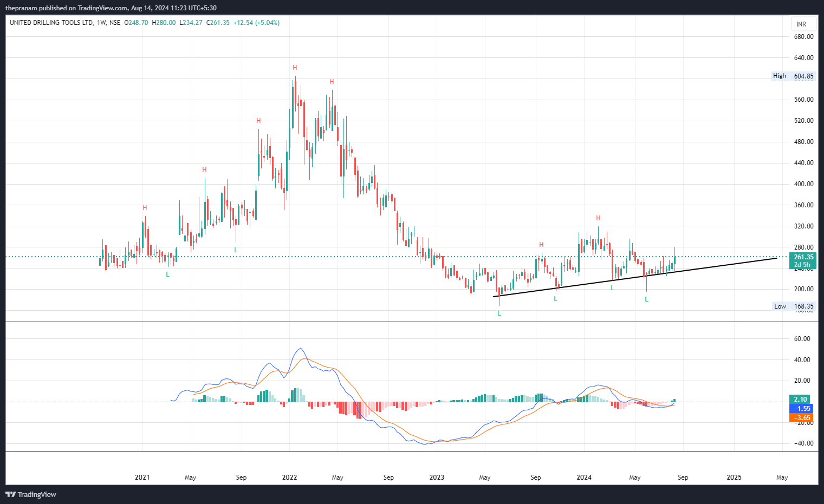This screenshot has width=824, height=504.
Task: Click the 560.00 price scale label
Action: pos(803,100)
